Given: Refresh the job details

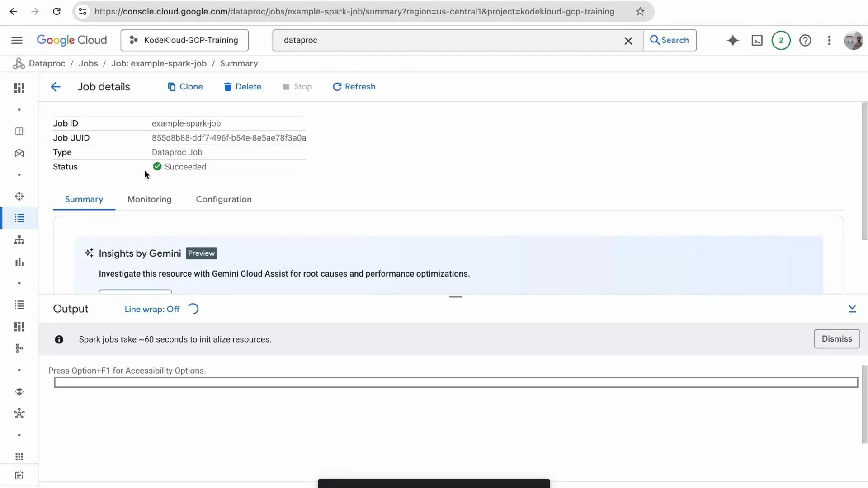Looking at the screenshot, I should click(x=354, y=87).
